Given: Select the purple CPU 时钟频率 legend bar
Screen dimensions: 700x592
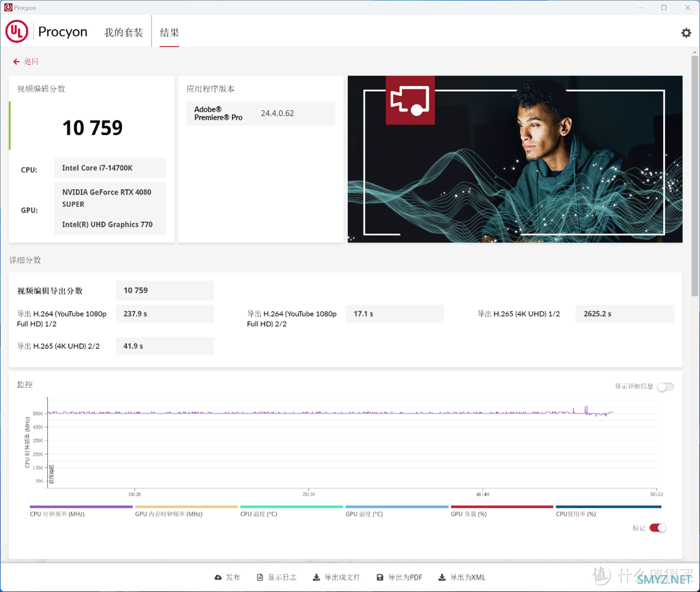Looking at the screenshot, I should (81, 506).
